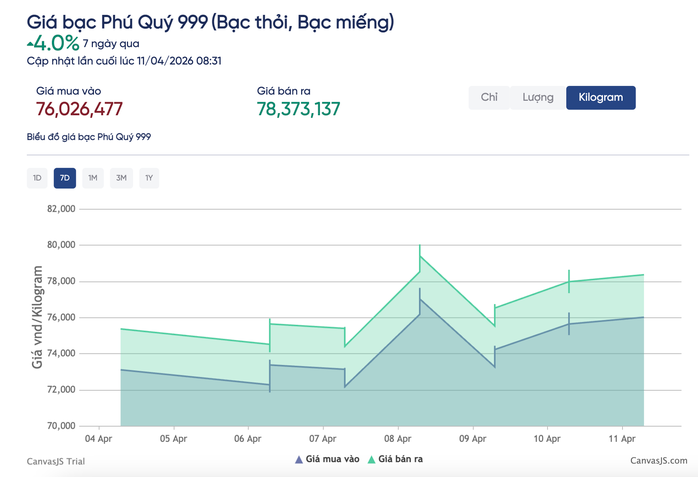Select the Chỉ unit option
Screen dimensions: 698x477
click(x=489, y=97)
